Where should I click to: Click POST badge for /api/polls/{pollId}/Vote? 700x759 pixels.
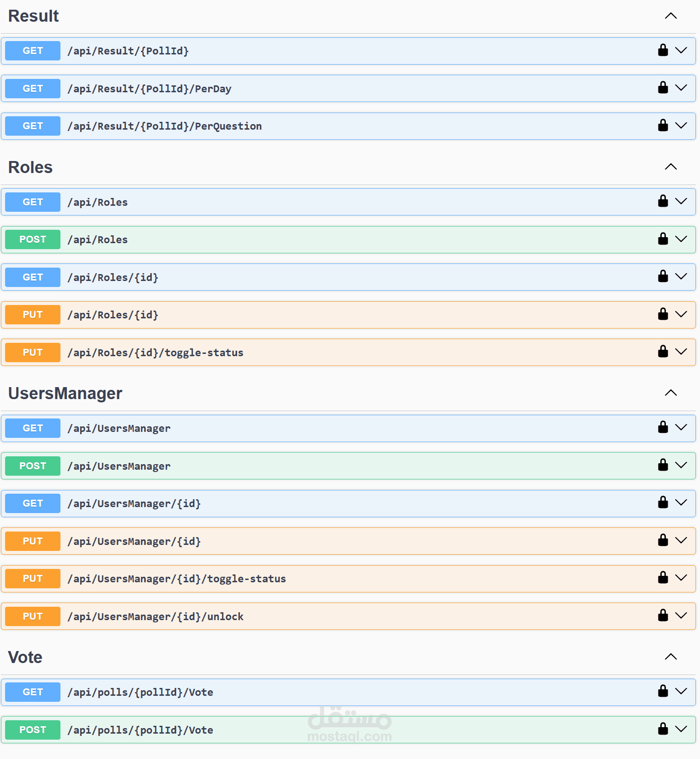click(33, 730)
